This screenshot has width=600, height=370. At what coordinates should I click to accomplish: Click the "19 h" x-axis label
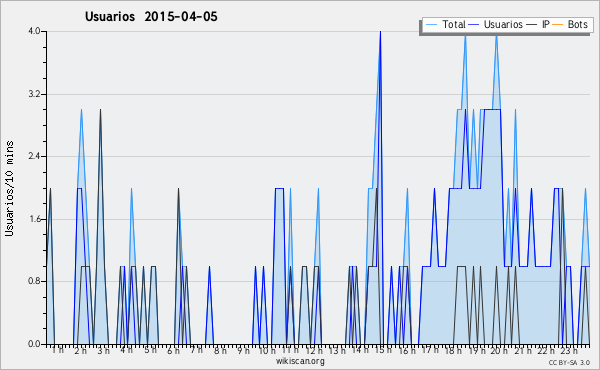click(x=477, y=350)
